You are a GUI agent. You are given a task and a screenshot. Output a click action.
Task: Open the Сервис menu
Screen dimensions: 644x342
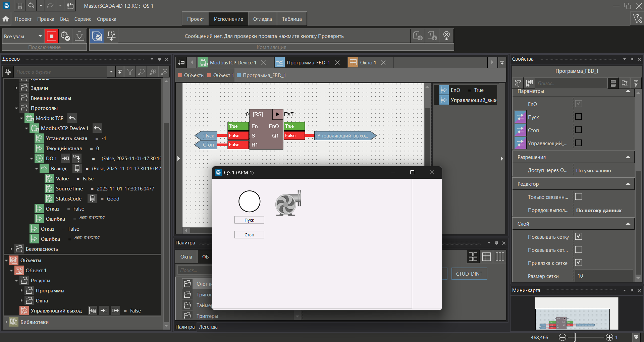click(x=83, y=19)
